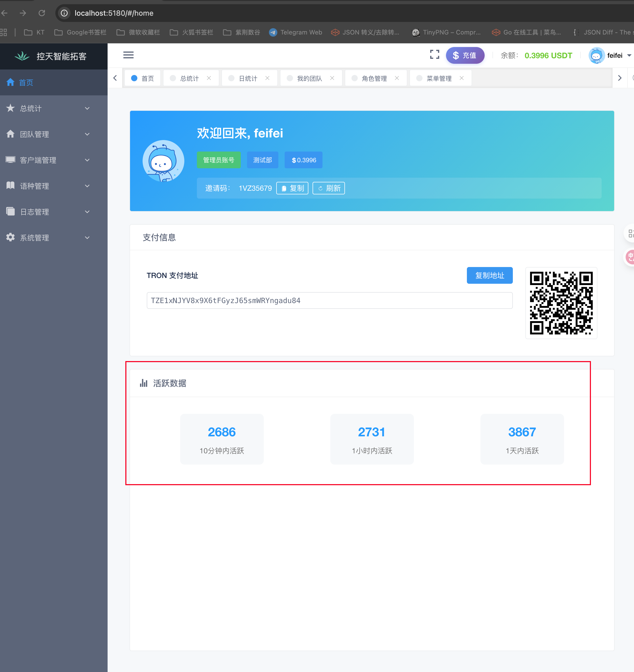Viewport: 634px width, 672px height.
Task: Click the TRON payment address field
Action: coord(329,301)
